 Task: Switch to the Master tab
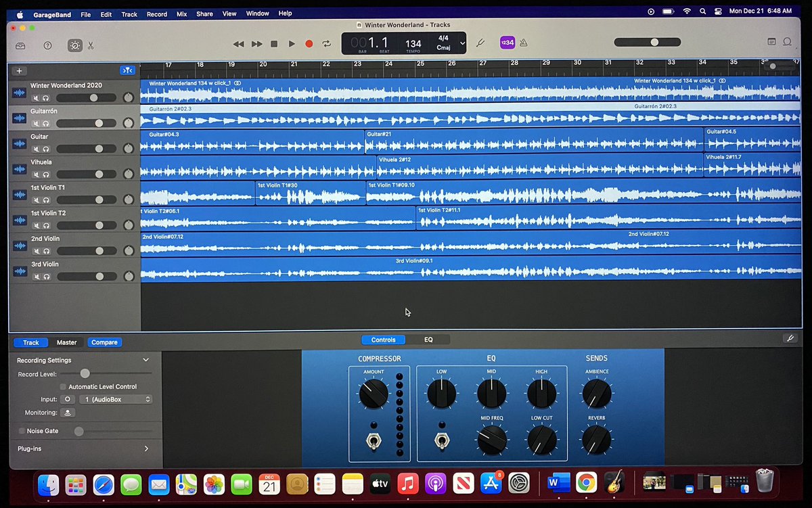[67, 342]
